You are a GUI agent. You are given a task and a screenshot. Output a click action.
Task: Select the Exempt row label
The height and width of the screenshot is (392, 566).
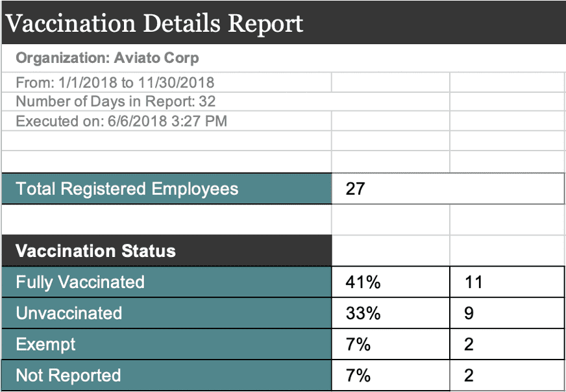coord(166,344)
